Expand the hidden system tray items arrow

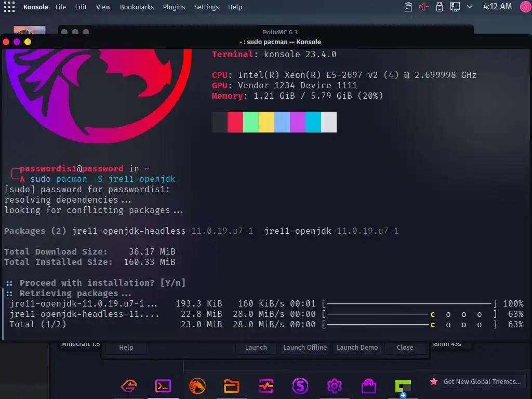pyautogui.click(x=470, y=7)
